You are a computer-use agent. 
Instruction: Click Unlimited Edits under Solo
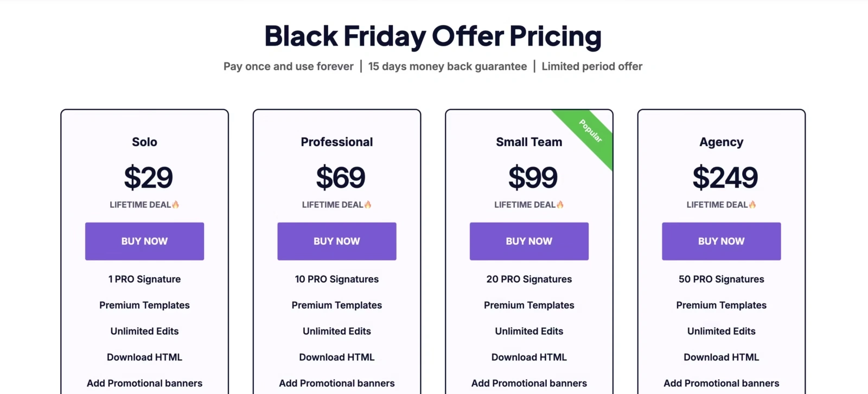click(x=144, y=331)
